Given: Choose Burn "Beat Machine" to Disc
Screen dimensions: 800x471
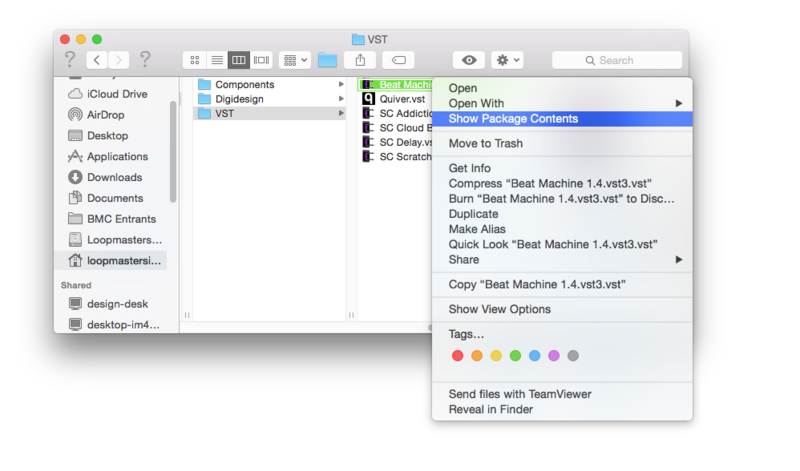Looking at the screenshot, I should point(562,199).
